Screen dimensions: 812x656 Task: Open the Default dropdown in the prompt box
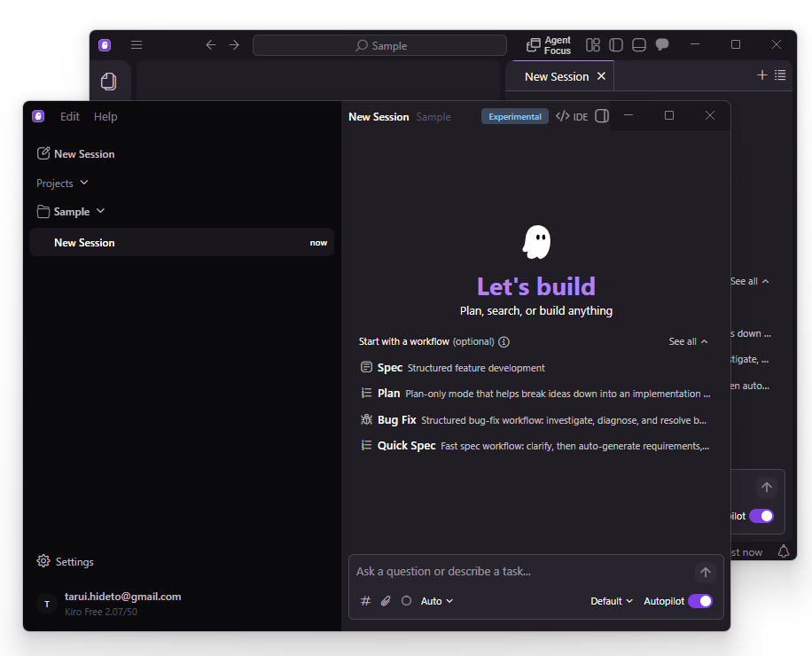(x=612, y=601)
